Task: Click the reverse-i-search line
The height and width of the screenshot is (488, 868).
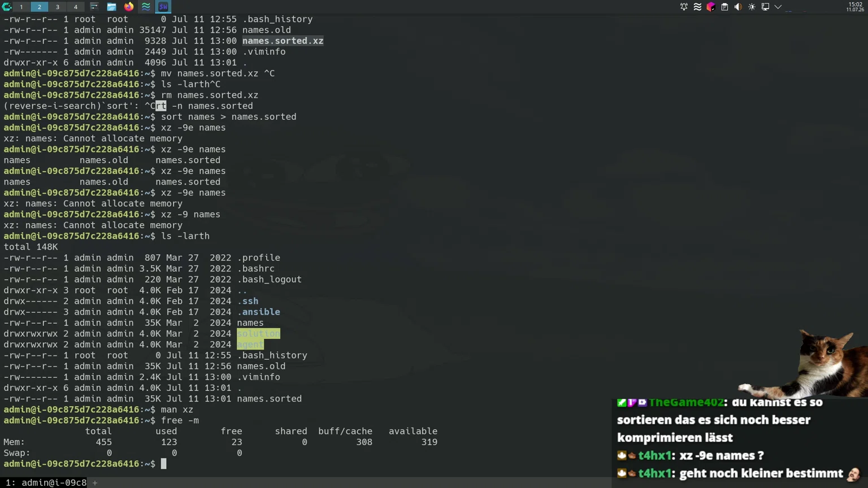Action: click(x=128, y=106)
